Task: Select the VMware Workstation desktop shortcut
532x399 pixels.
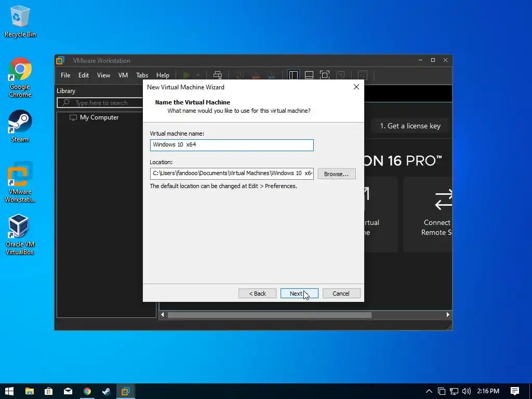Action: click(x=20, y=182)
